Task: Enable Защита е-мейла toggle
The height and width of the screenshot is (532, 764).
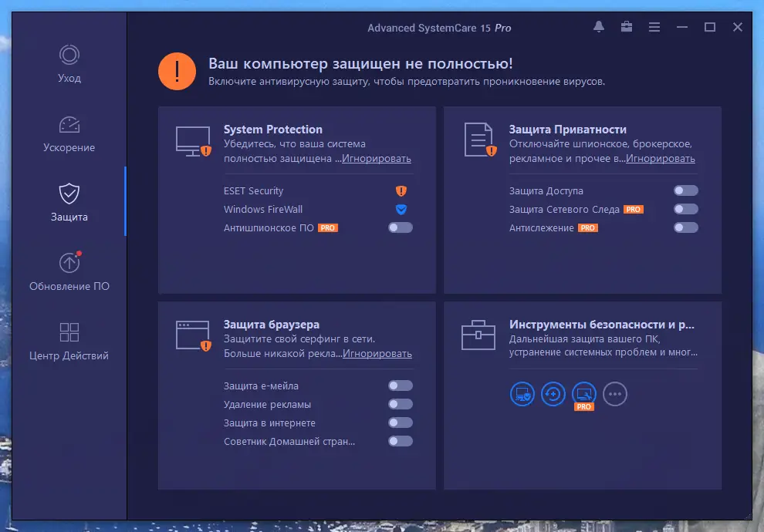Action: pyautogui.click(x=401, y=386)
